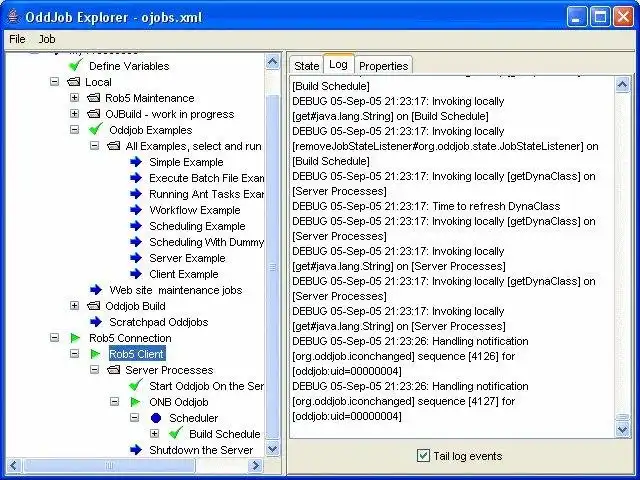Image resolution: width=640 pixels, height=480 pixels.
Task: Click the folder icon of Server Processes
Action: [113, 370]
